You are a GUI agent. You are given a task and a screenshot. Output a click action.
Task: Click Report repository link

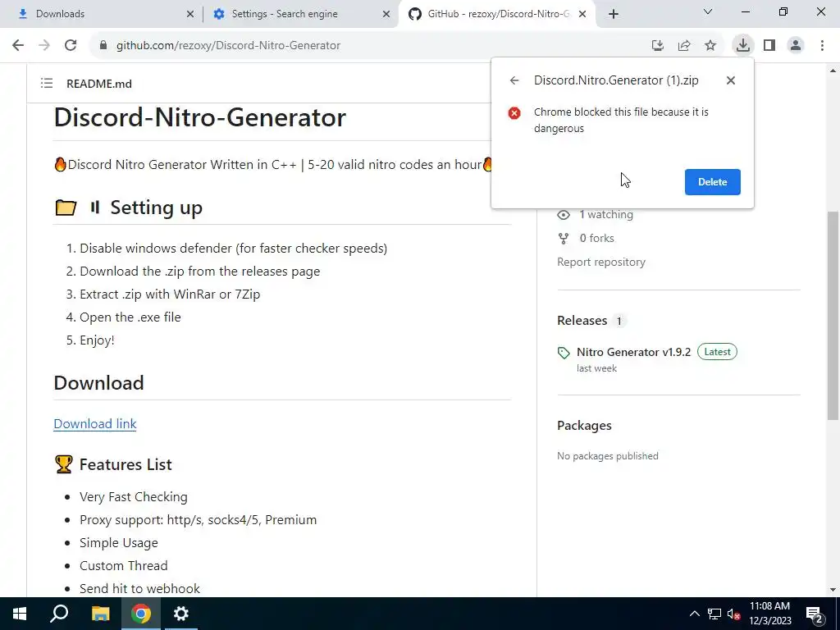pyautogui.click(x=601, y=262)
